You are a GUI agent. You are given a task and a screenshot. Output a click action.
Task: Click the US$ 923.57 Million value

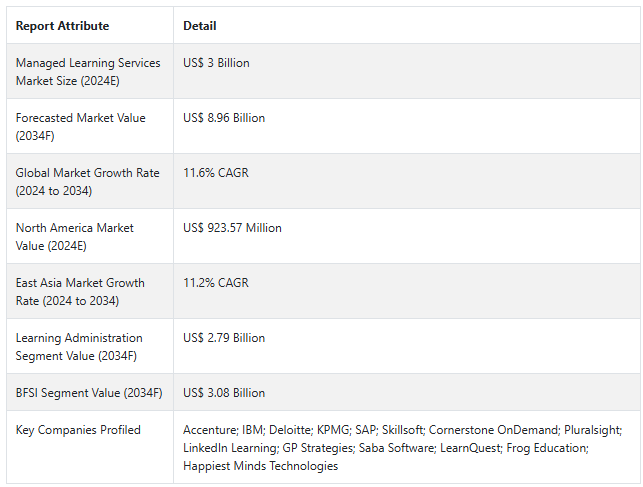point(232,228)
